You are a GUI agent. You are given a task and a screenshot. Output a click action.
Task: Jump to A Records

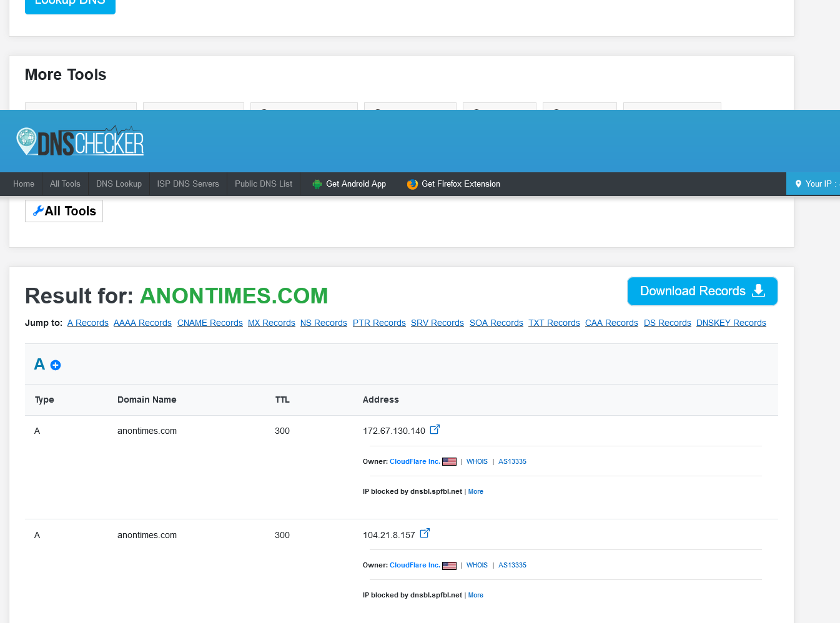point(88,323)
